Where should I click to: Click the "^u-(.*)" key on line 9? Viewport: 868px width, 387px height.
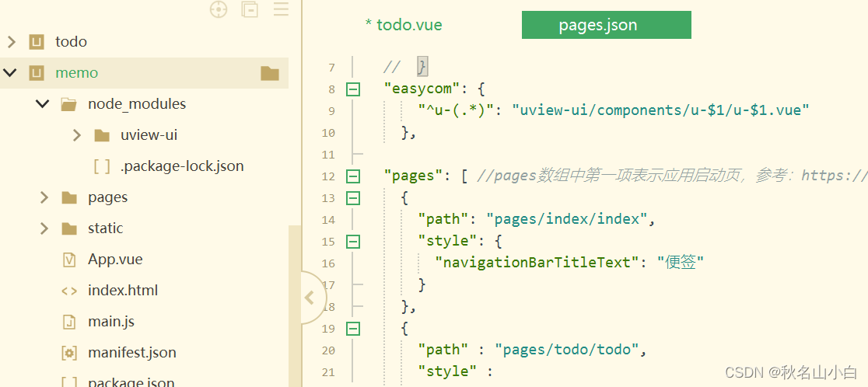(x=456, y=110)
